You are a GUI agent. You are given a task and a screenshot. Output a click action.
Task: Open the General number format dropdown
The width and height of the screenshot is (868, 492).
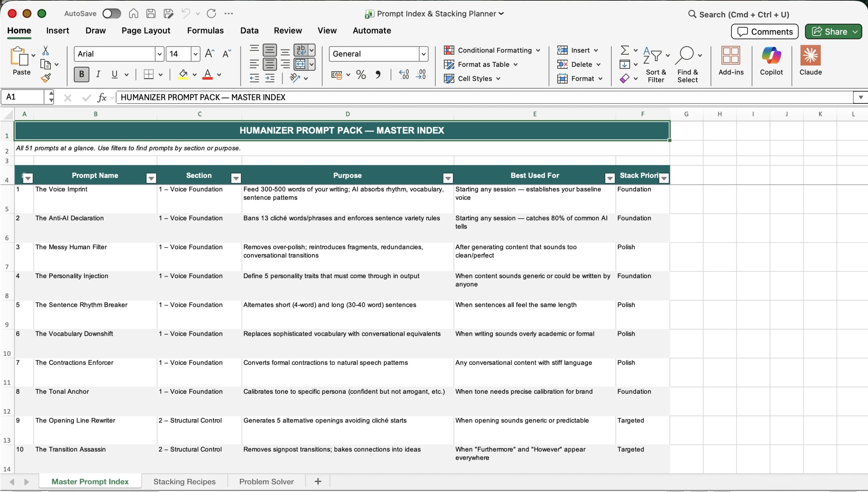tap(423, 54)
